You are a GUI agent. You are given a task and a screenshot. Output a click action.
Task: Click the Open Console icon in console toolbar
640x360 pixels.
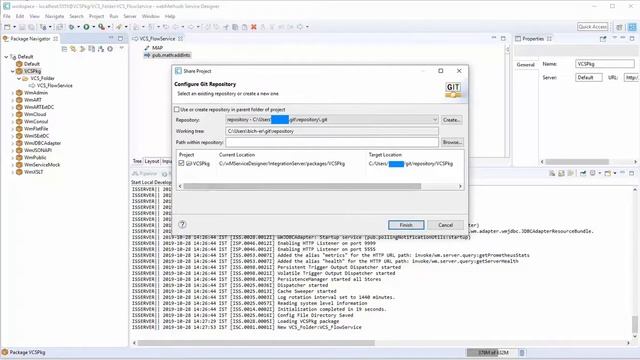click(x=608, y=173)
